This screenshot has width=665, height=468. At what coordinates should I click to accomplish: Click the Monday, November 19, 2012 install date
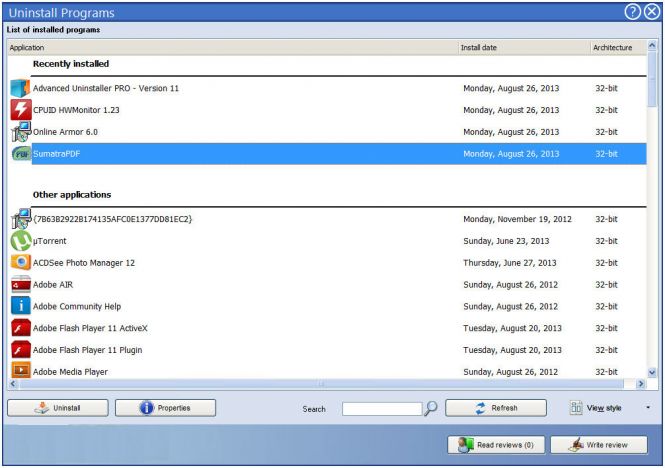click(x=517, y=219)
